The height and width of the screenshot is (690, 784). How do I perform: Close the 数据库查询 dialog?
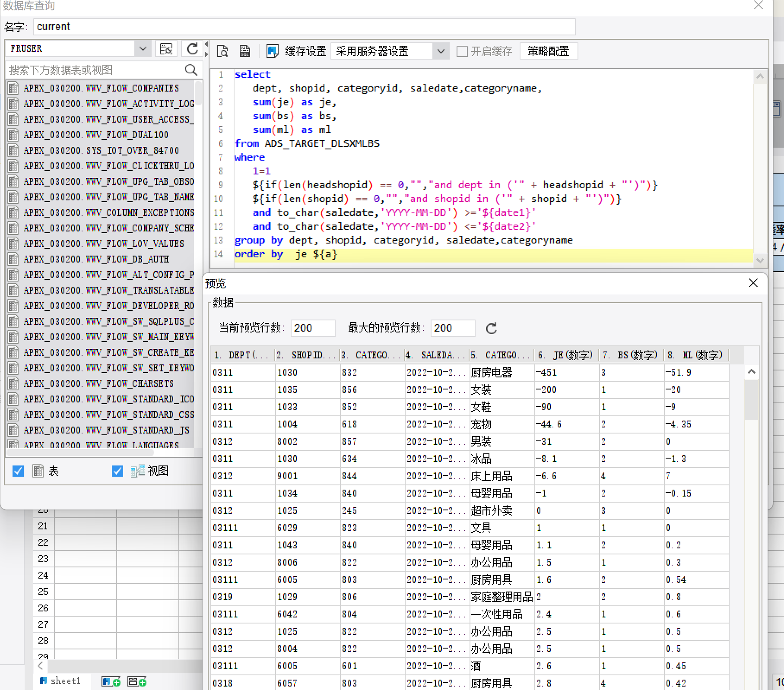759,5
